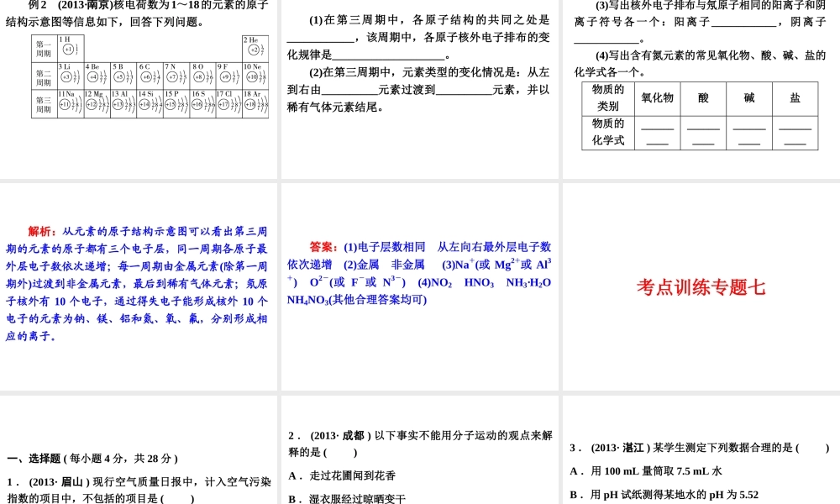Click the 14 Si element cell
This screenshot has height=504, width=840.
[x=150, y=102]
